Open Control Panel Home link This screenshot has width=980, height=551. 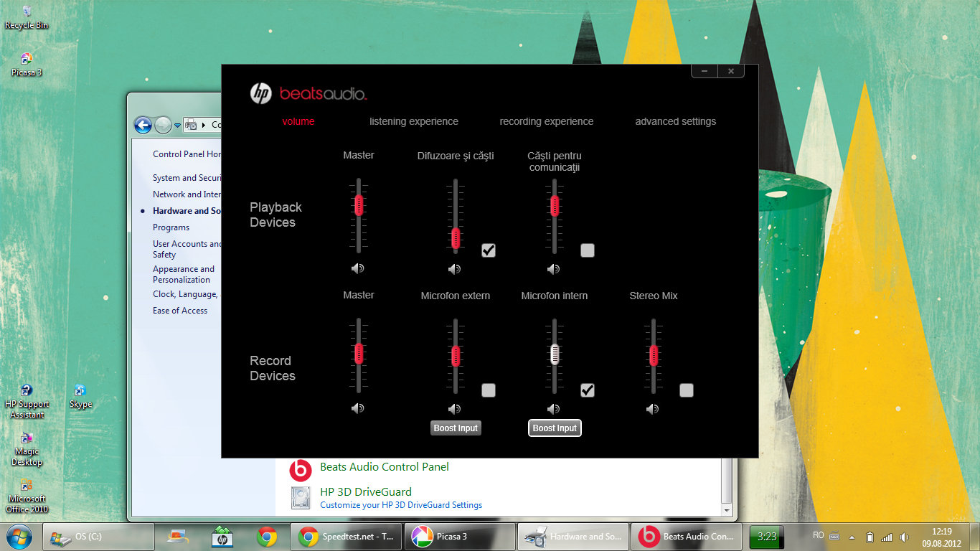point(187,154)
